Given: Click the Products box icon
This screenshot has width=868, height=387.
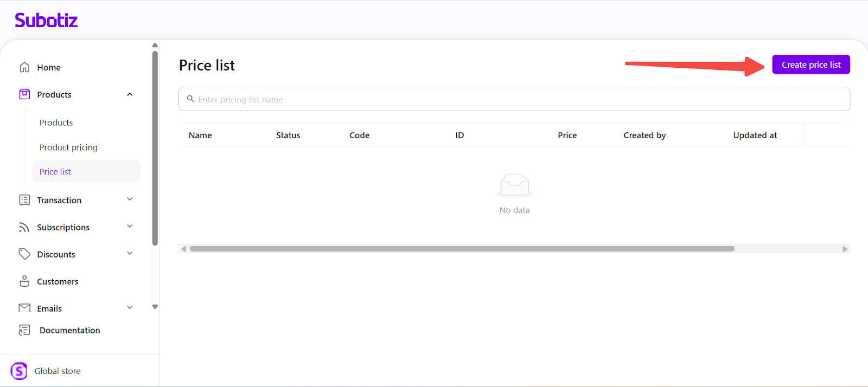Looking at the screenshot, I should pos(24,94).
